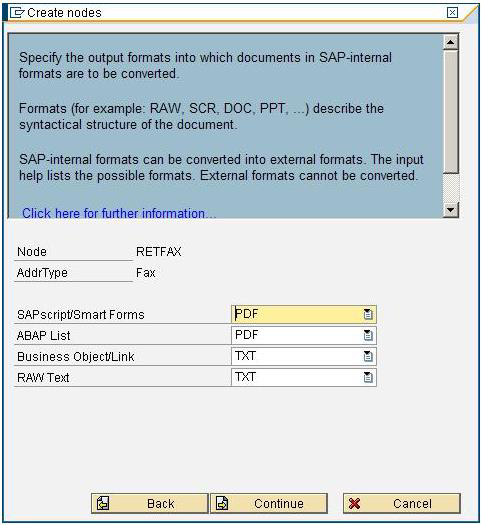
Task: Focus the Business Object/Link TXT input
Action: coord(304,356)
